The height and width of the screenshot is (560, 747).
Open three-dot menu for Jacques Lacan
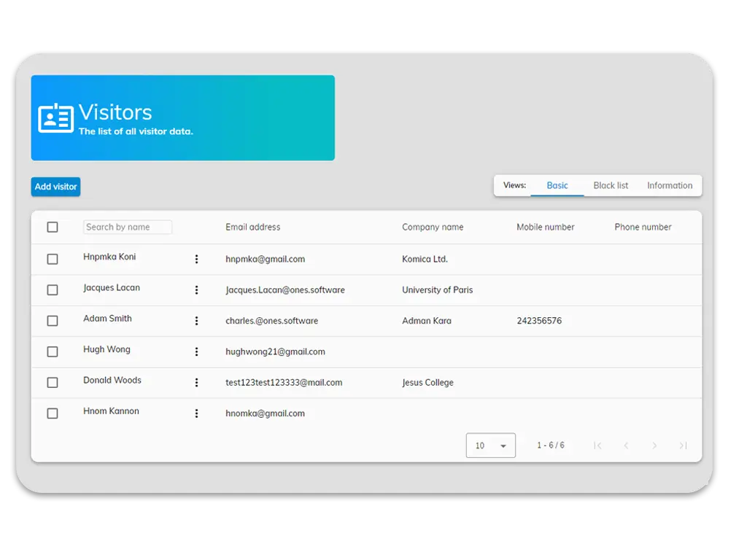[x=196, y=290]
